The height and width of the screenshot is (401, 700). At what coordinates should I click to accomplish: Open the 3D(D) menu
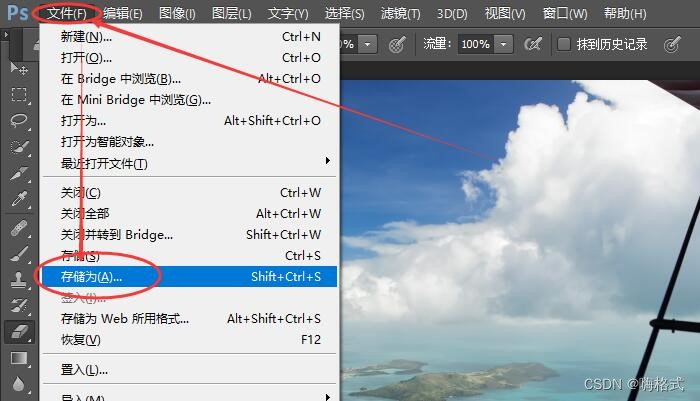pos(452,13)
